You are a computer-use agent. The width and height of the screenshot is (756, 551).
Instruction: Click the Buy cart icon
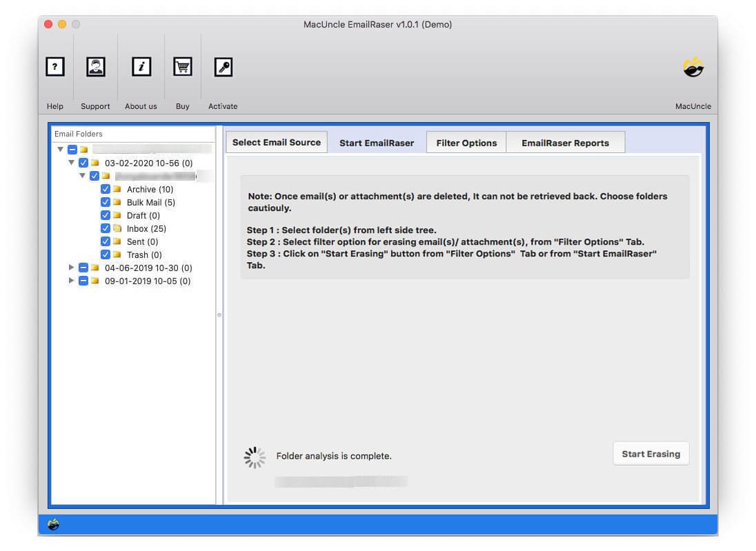coord(182,66)
